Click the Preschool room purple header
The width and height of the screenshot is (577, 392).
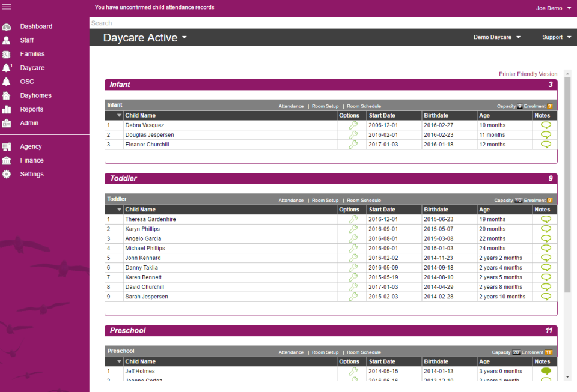pyautogui.click(x=331, y=331)
